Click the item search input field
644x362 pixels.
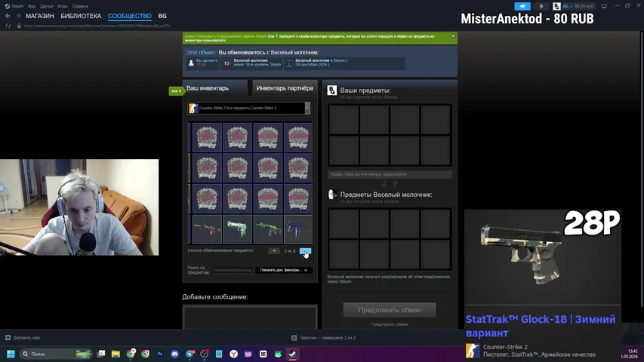233,270
